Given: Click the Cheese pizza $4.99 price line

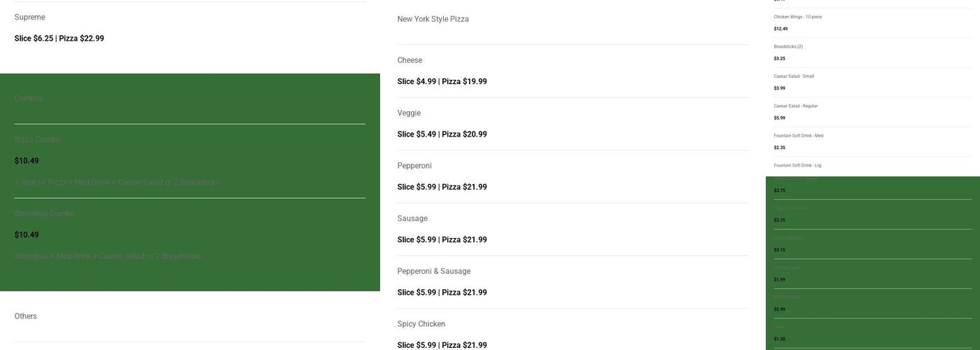Looking at the screenshot, I should 442,82.
